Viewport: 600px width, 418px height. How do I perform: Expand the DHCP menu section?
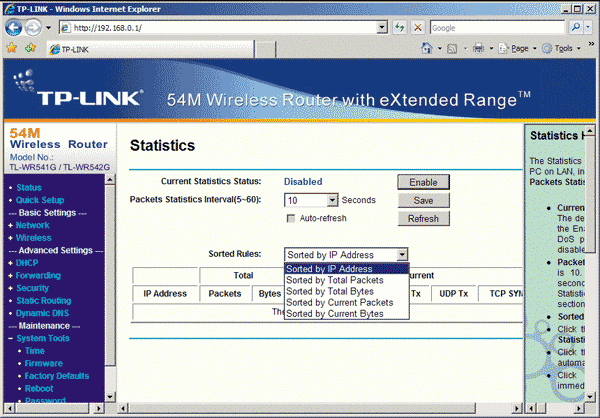point(27,263)
